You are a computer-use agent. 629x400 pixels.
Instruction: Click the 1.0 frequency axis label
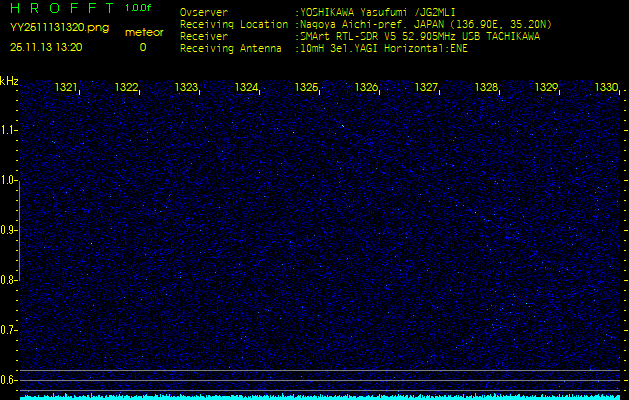[9, 180]
